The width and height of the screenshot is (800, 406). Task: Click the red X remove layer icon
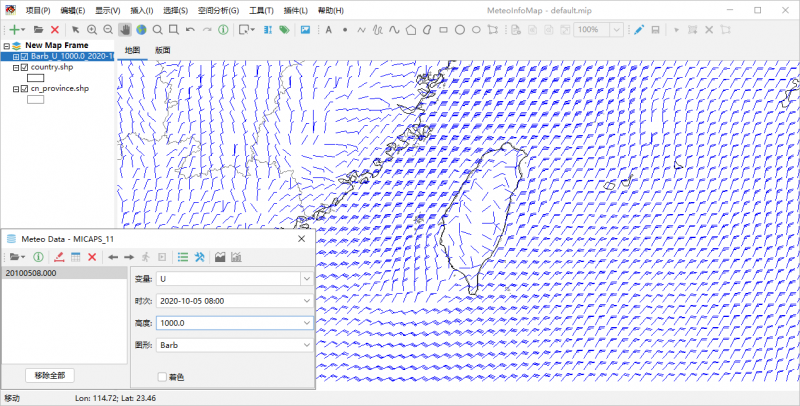(x=55, y=30)
